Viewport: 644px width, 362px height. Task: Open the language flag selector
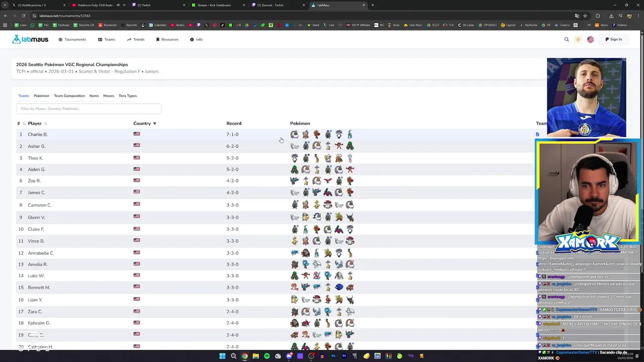pos(590,39)
